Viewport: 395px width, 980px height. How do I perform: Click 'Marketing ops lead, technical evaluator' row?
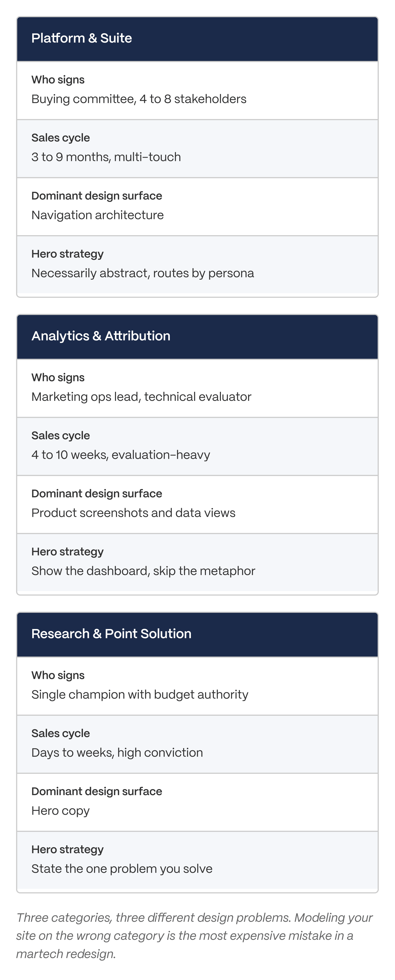pyautogui.click(x=197, y=389)
